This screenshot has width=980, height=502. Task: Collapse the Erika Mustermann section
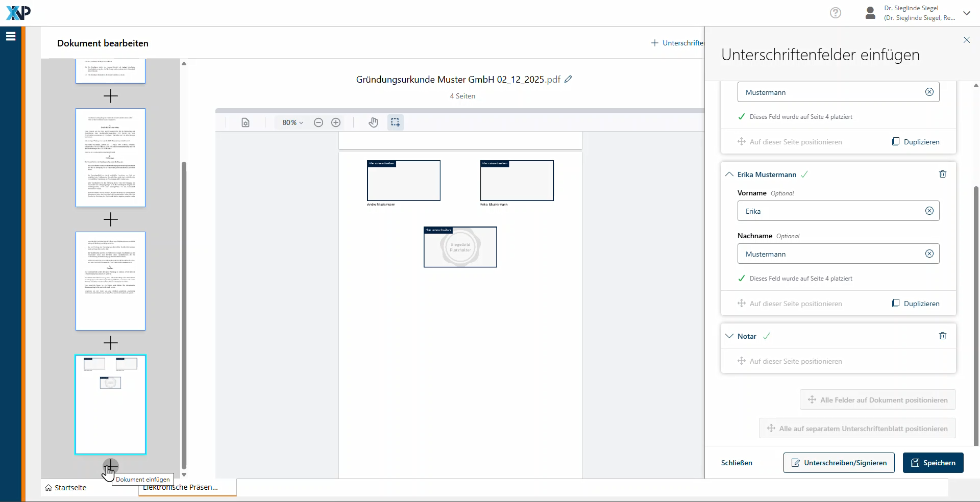[x=729, y=174]
